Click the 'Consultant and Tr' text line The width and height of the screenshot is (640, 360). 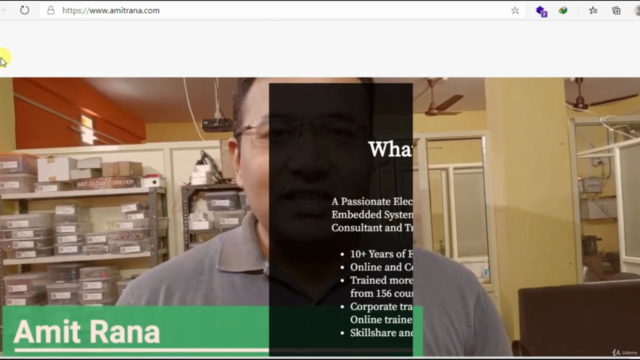pyautogui.click(x=372, y=228)
